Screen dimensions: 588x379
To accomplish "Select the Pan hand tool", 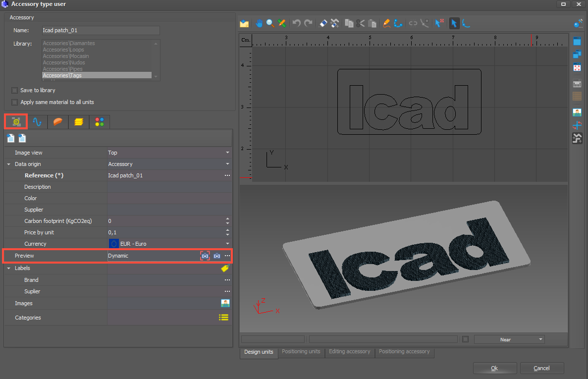I will (x=259, y=23).
